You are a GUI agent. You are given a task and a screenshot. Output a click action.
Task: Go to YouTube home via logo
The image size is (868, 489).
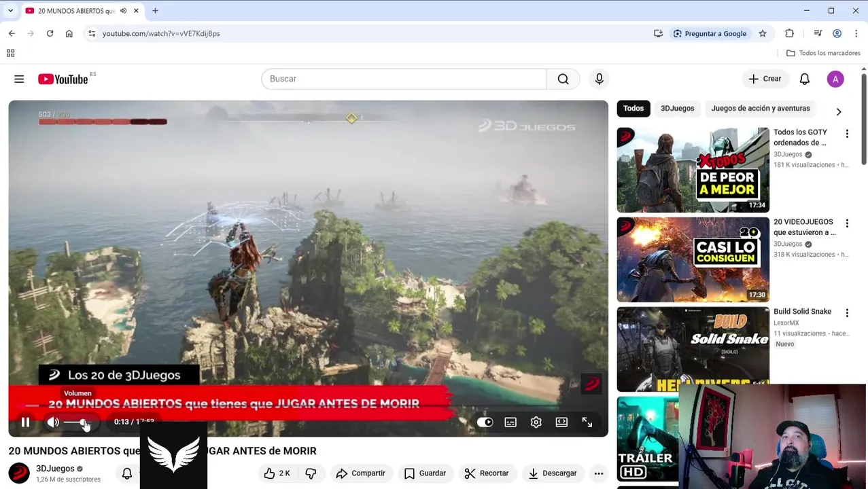click(x=63, y=79)
